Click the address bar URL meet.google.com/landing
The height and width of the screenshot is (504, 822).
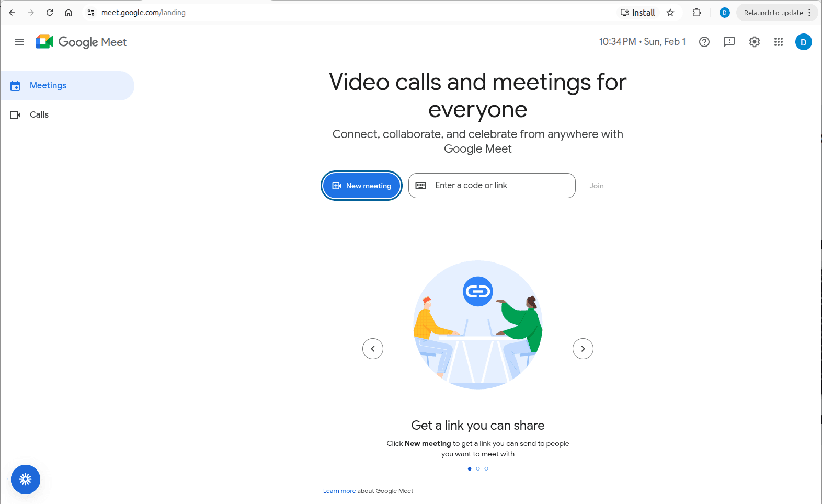[143, 13]
